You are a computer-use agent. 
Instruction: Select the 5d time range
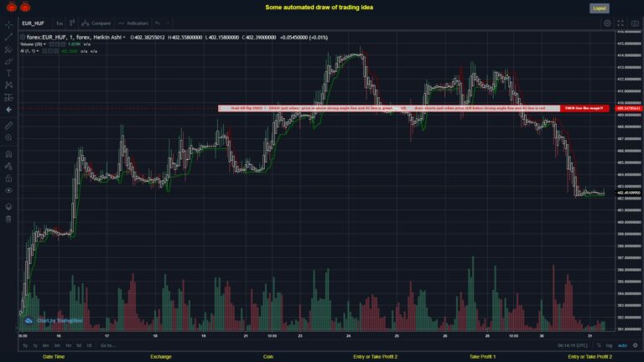pos(79,345)
